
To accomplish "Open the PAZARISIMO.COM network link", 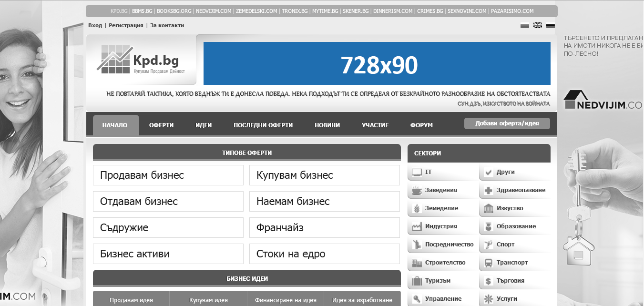I will pyautogui.click(x=512, y=11).
